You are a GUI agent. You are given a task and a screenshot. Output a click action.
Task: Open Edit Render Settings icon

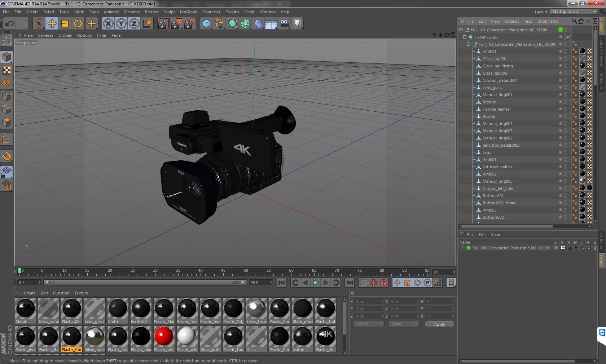pos(189,24)
